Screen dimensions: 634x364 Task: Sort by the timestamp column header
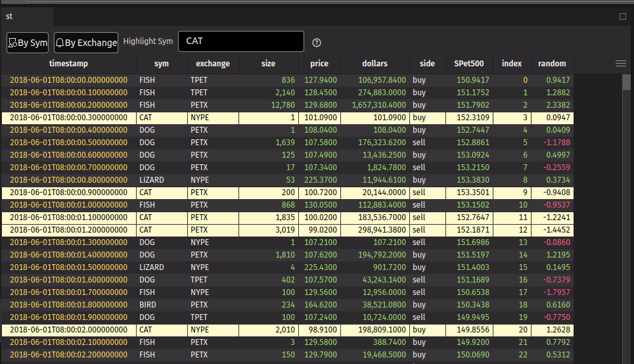click(x=68, y=64)
